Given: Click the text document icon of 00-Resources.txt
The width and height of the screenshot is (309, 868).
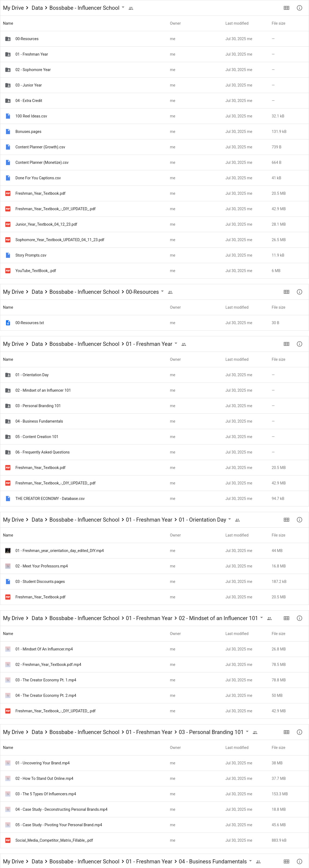Looking at the screenshot, I should pos(8,323).
